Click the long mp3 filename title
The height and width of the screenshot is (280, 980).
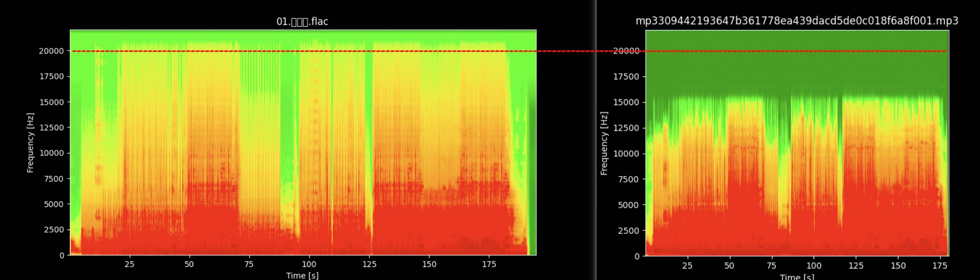(797, 21)
